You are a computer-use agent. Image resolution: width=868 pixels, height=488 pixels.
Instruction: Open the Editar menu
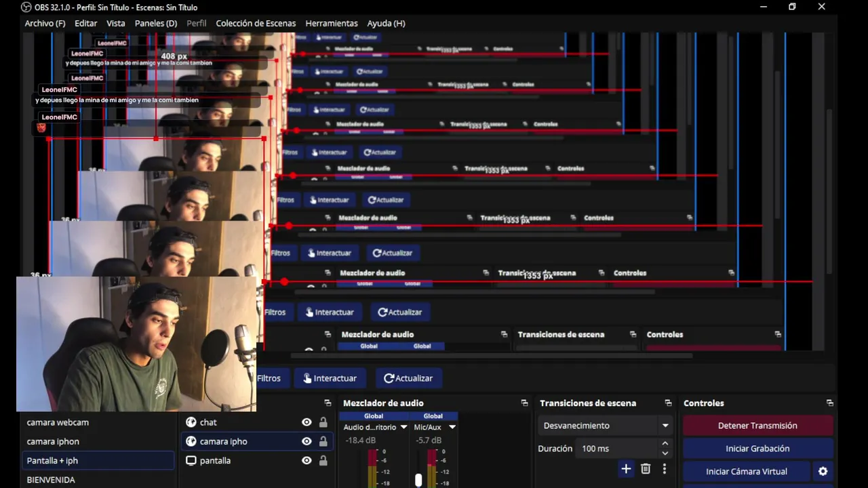(85, 23)
